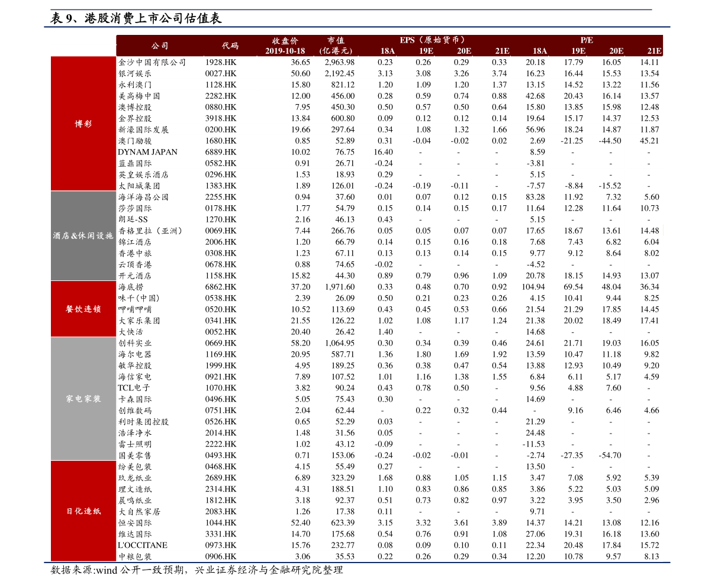Screen dimensions: 705x588
Task: Select company name "味千(中国)"
Action: 139,298
